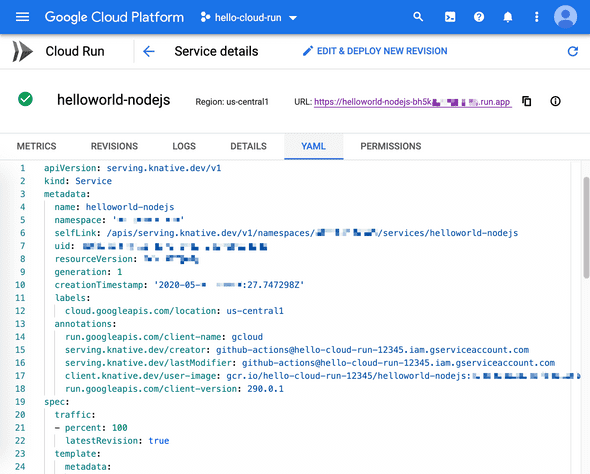Click 'cloud.googleapis.com/location: us-central1' line
Image resolution: width=590 pixels, height=474 pixels.
click(174, 311)
